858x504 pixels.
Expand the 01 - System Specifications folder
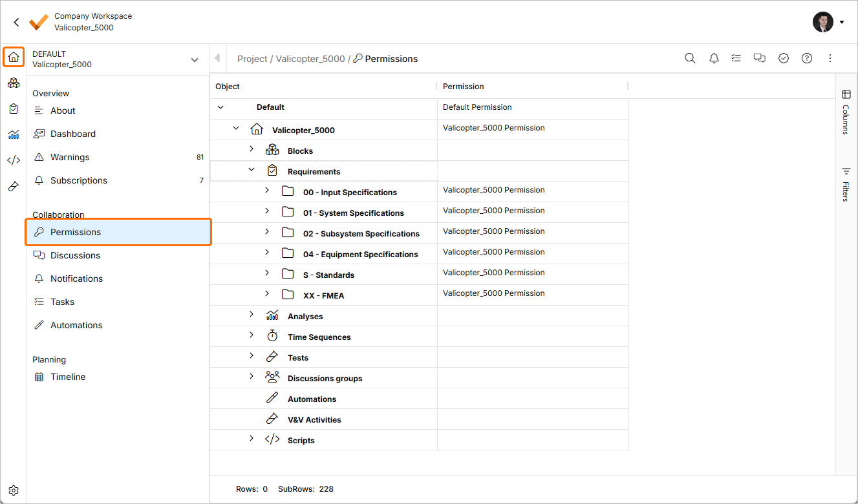(267, 211)
